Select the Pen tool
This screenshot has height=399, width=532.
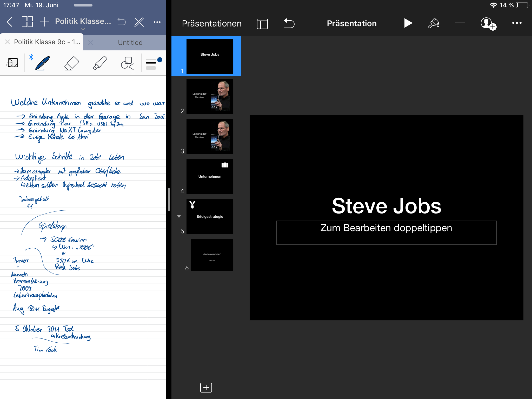(x=42, y=63)
